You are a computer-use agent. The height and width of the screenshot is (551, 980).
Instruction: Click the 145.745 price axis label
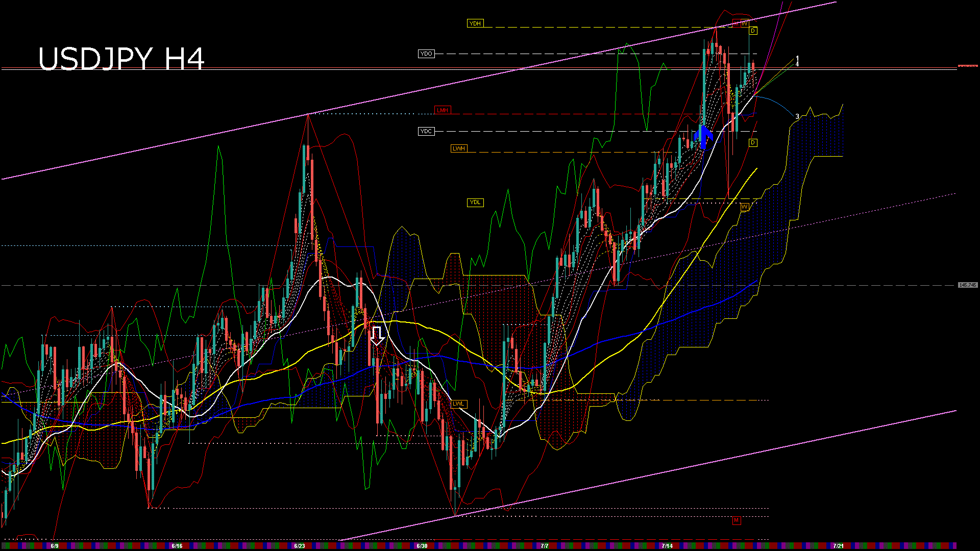pyautogui.click(x=968, y=285)
